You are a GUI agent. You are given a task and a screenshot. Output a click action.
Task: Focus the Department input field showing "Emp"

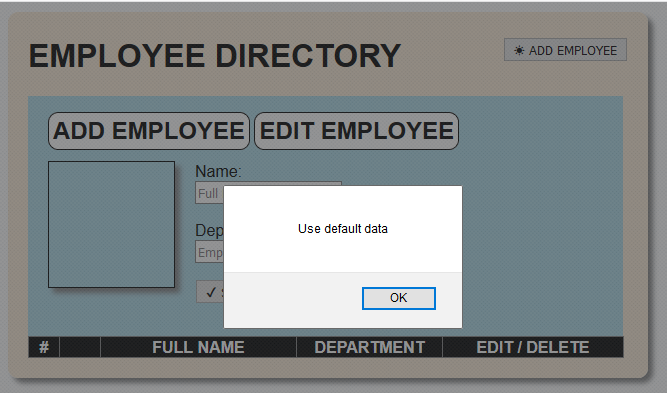point(210,252)
